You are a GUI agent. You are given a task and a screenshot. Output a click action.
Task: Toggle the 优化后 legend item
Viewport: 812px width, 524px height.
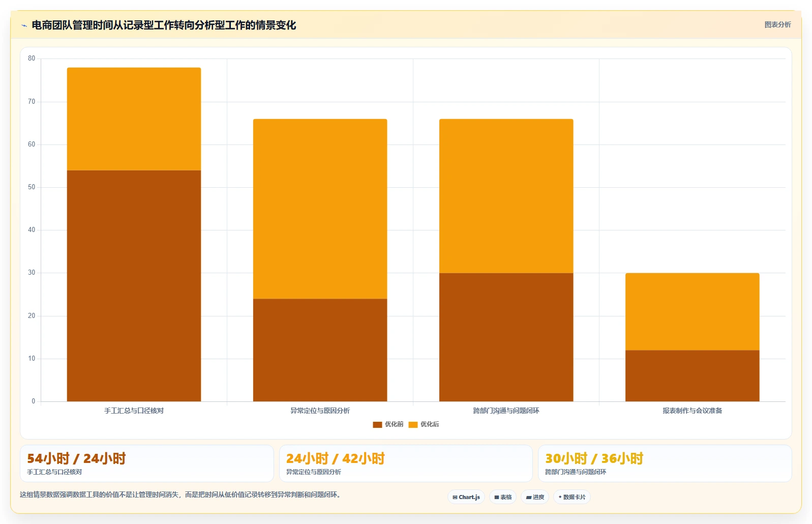424,424
